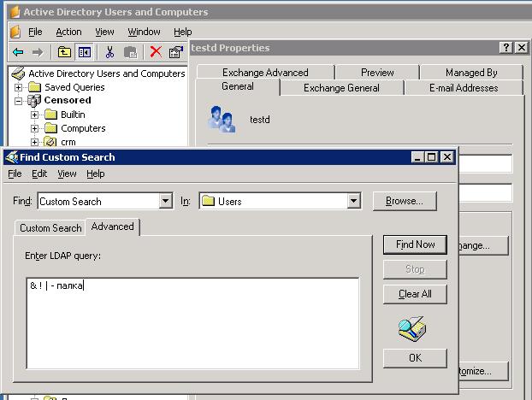Click the Saved Queries folder icon
532x400 pixels.
pos(34,87)
